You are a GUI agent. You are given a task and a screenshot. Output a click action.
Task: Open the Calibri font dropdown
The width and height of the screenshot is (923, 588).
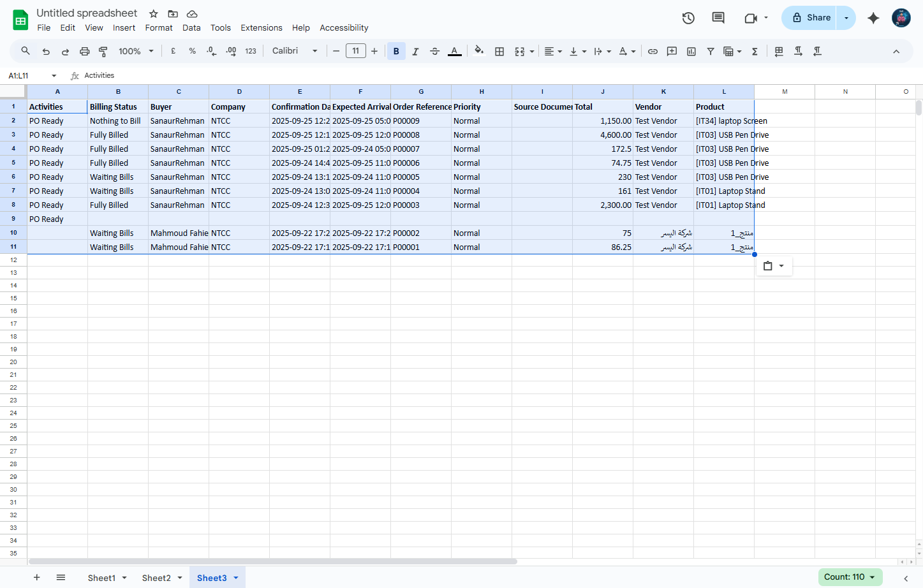tap(295, 51)
